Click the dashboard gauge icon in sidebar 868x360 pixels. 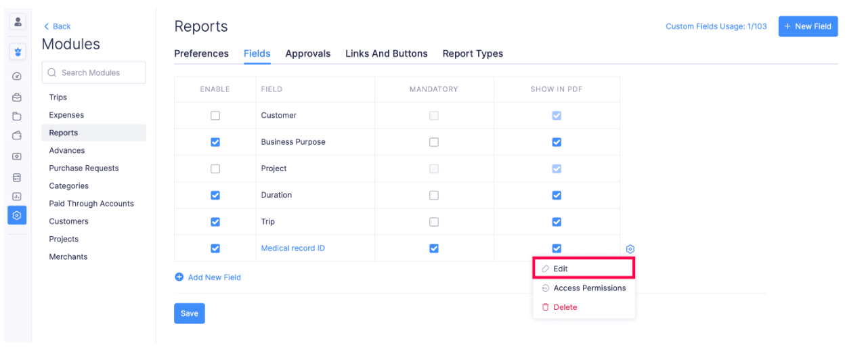17,76
